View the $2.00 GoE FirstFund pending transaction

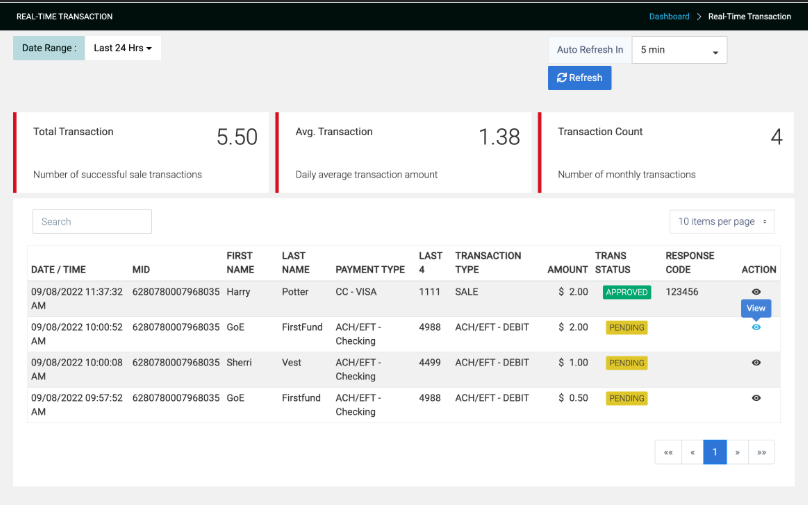(756, 327)
